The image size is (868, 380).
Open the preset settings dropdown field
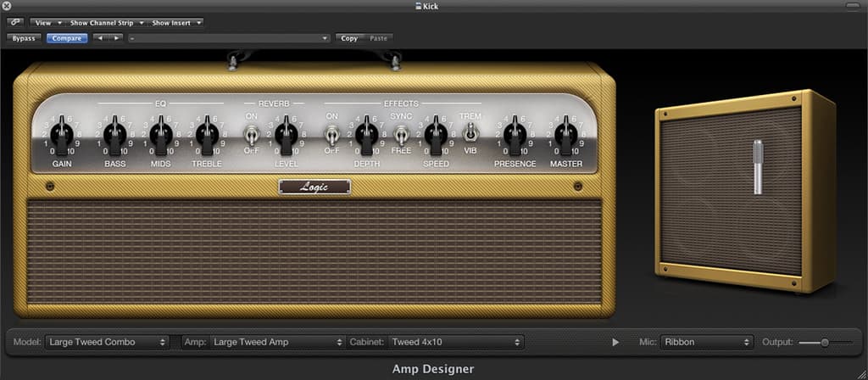[229, 38]
